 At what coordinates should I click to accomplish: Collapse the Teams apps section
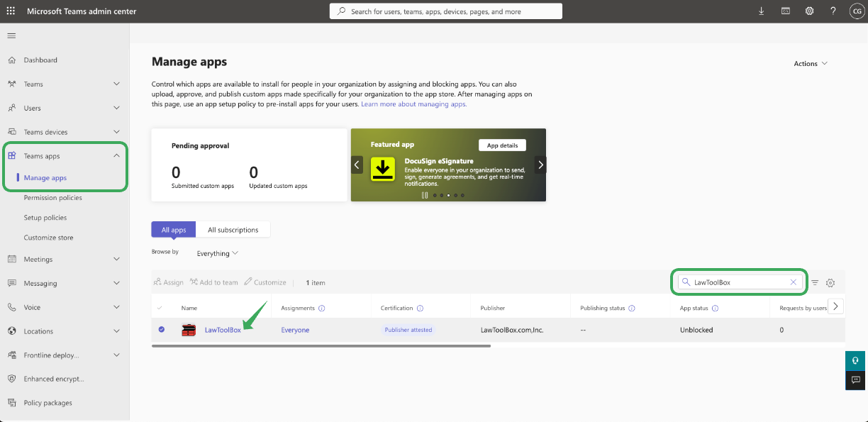pyautogui.click(x=116, y=155)
